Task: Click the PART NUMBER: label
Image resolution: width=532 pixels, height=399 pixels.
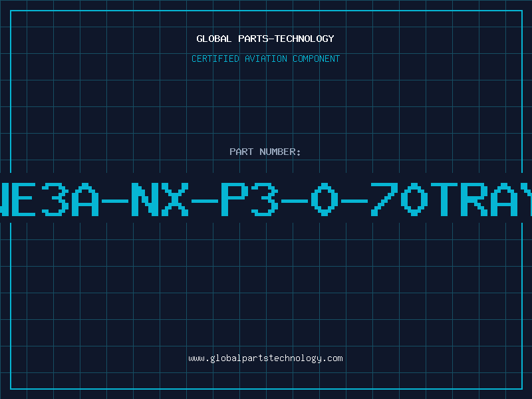Action: pyautogui.click(x=265, y=152)
